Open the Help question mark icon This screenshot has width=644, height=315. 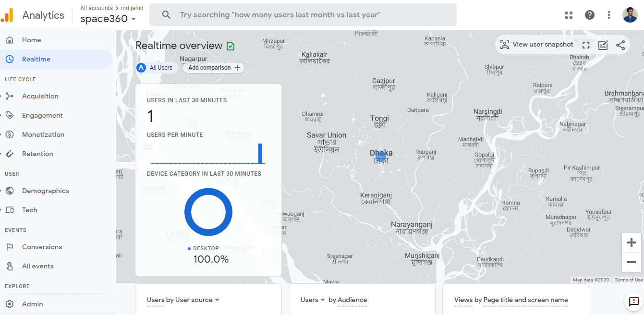click(590, 15)
